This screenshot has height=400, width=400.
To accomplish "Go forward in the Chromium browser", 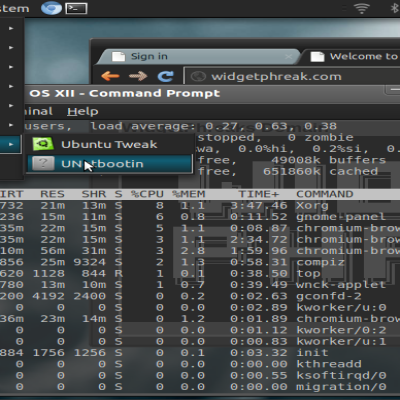I will [138, 76].
